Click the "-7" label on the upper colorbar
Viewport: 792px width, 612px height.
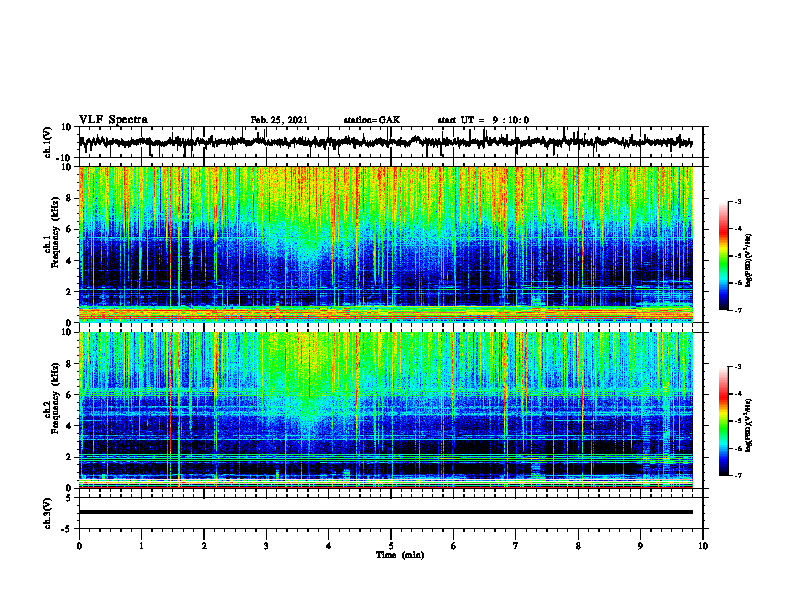point(738,310)
